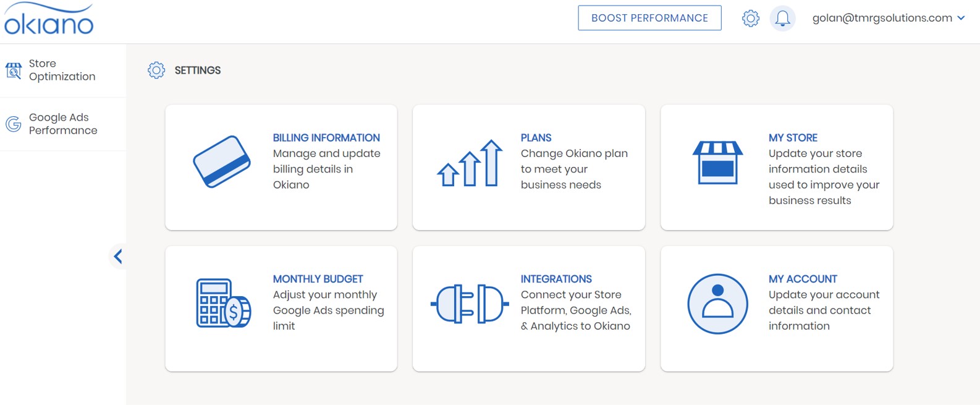Viewport: 980px width, 405px height.
Task: Click the credit card billing icon
Action: coord(222,161)
